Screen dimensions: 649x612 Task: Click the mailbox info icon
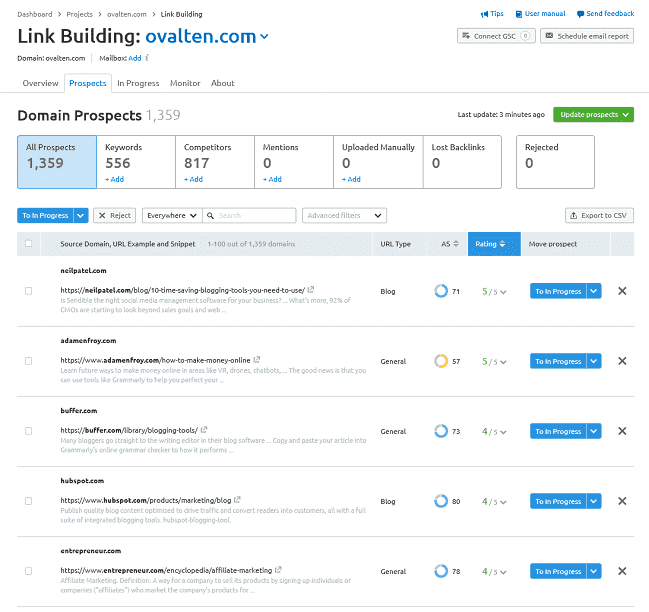[x=147, y=58]
